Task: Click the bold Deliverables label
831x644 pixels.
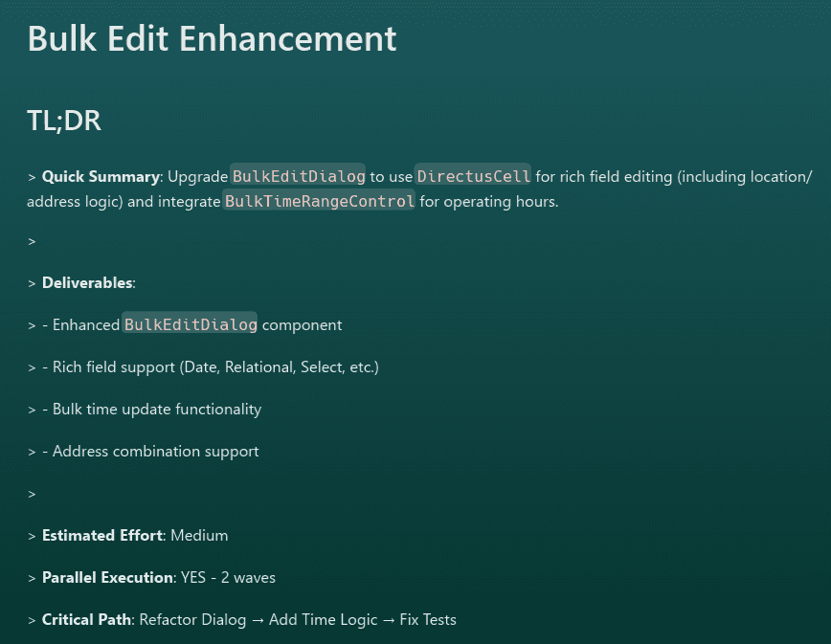Action: click(88, 283)
